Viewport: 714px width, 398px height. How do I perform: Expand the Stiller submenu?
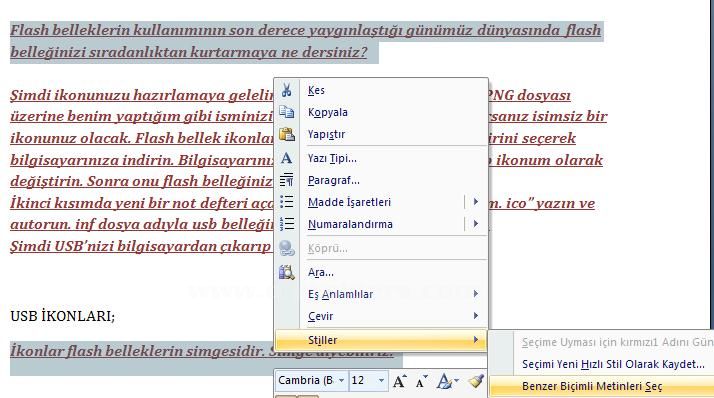pos(382,340)
